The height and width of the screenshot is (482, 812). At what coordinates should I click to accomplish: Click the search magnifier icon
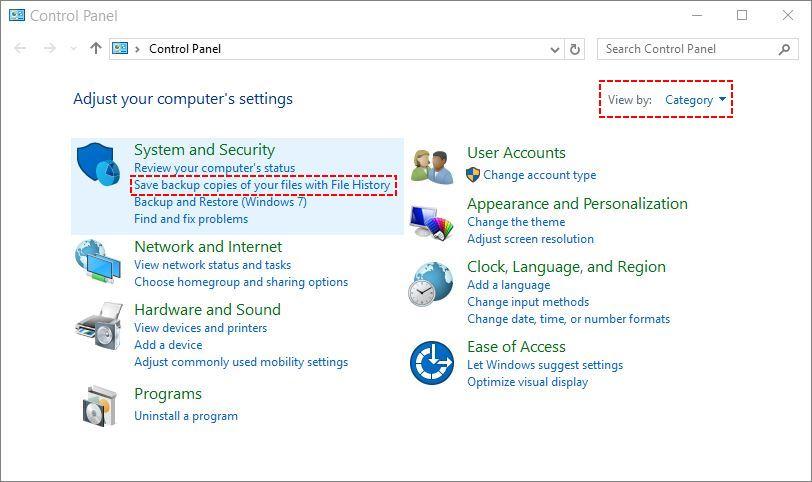[x=785, y=49]
